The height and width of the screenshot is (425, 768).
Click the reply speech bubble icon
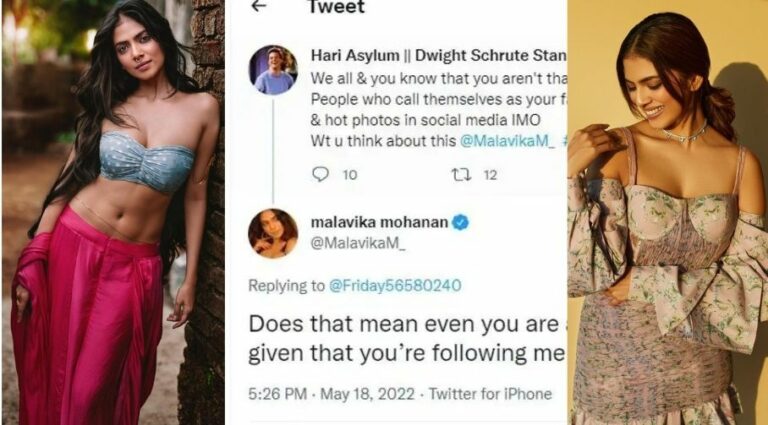click(x=320, y=174)
